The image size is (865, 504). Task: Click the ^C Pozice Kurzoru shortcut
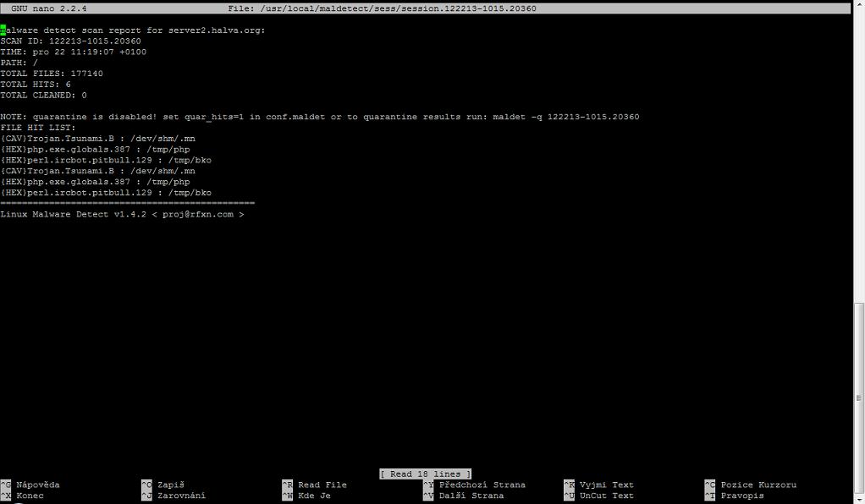pyautogui.click(x=751, y=485)
